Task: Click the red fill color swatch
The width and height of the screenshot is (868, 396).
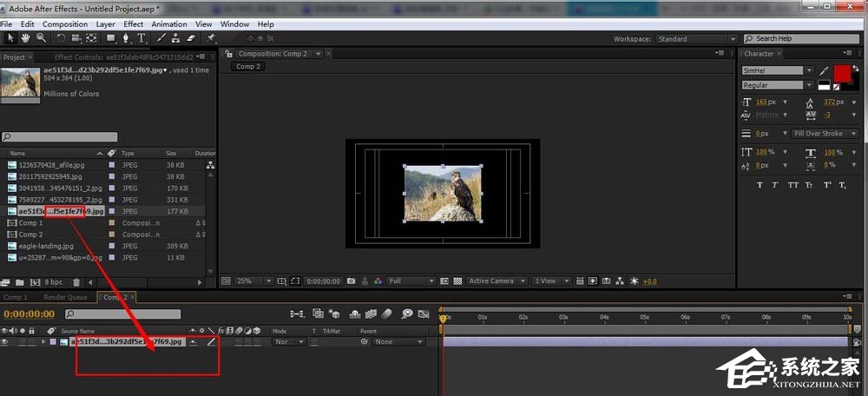Action: coord(842,72)
